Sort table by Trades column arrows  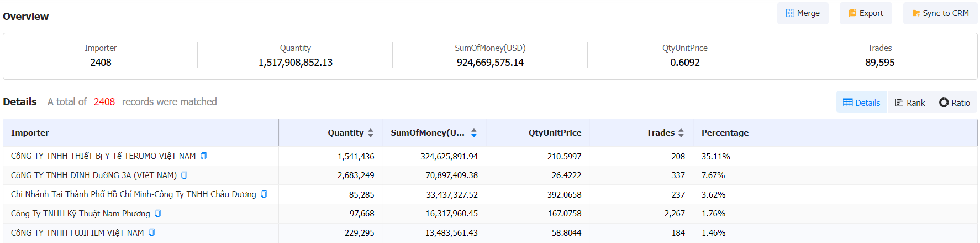point(681,133)
